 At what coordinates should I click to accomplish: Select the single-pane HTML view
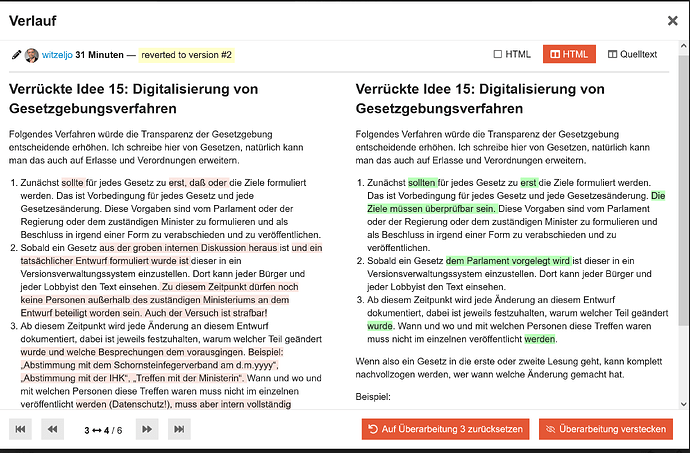pyautogui.click(x=512, y=54)
